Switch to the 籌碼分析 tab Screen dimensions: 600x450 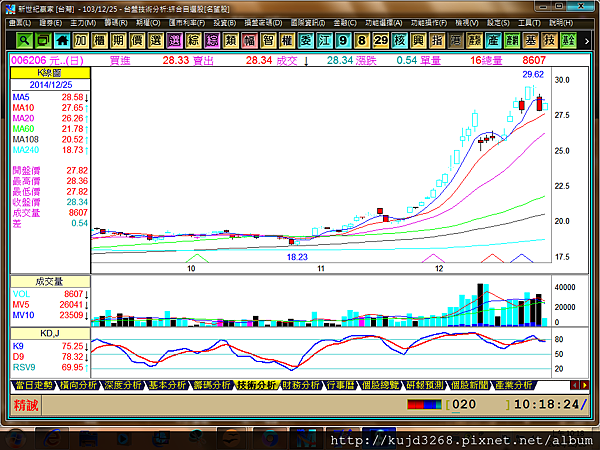point(212,385)
